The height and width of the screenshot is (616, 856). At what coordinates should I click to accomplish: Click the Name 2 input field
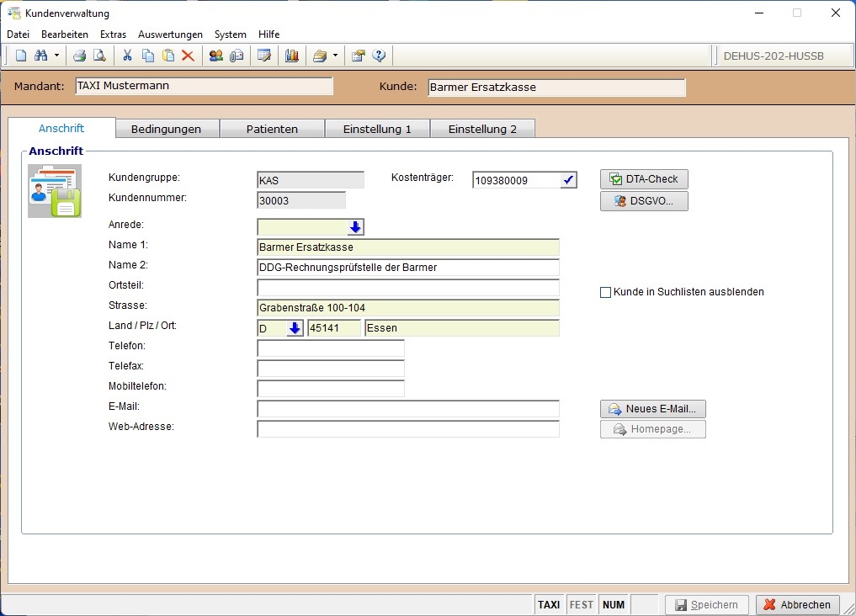(408, 268)
